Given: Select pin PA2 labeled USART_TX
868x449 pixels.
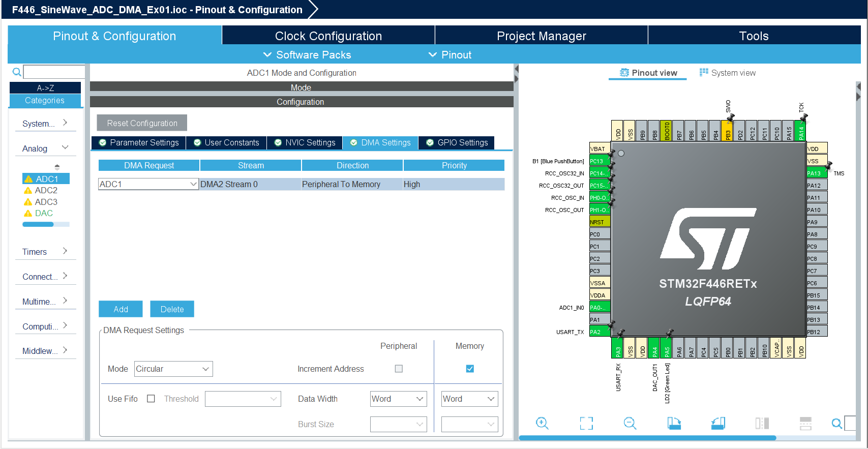Looking at the screenshot, I should [600, 332].
